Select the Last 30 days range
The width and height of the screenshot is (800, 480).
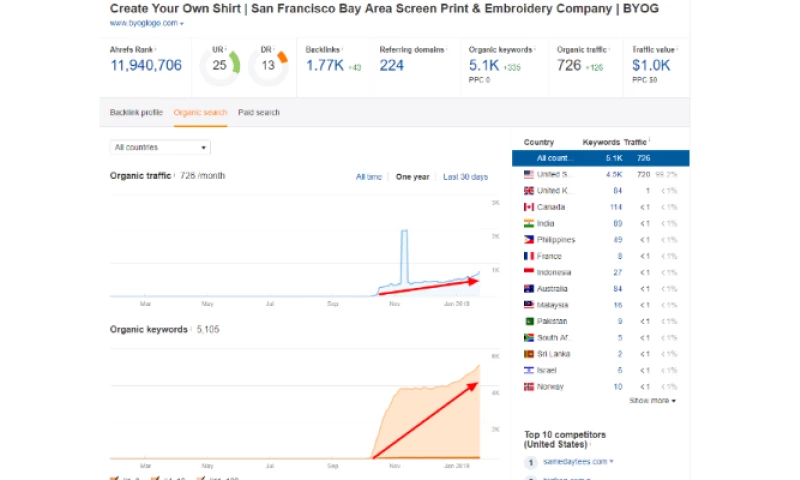pyautogui.click(x=465, y=177)
